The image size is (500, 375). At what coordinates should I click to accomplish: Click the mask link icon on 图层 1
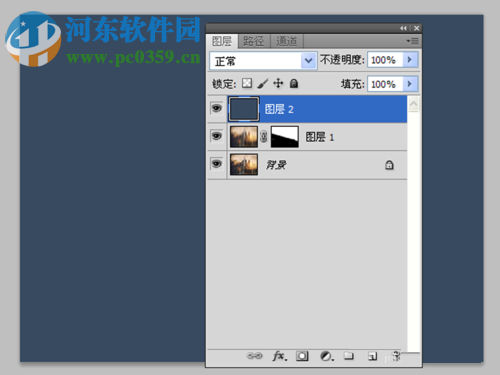coord(264,137)
